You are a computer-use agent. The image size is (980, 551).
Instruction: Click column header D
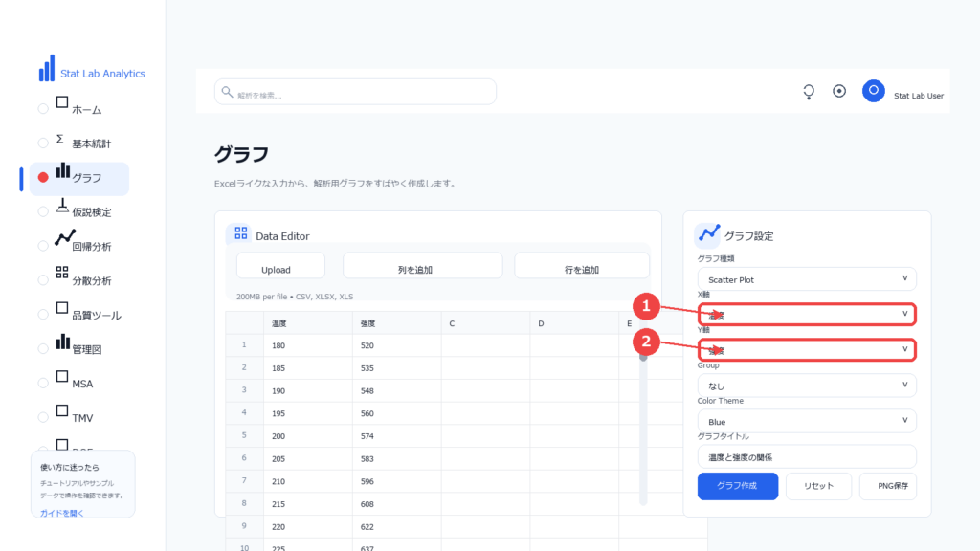574,323
